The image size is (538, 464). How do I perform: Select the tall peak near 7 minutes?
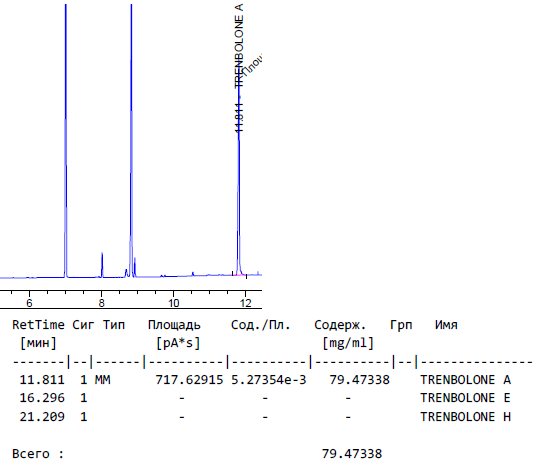[x=66, y=141]
